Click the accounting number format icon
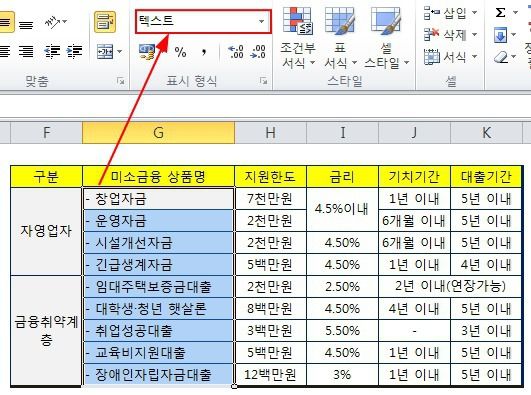Image resolution: width=531 pixels, height=395 pixels. [148, 52]
